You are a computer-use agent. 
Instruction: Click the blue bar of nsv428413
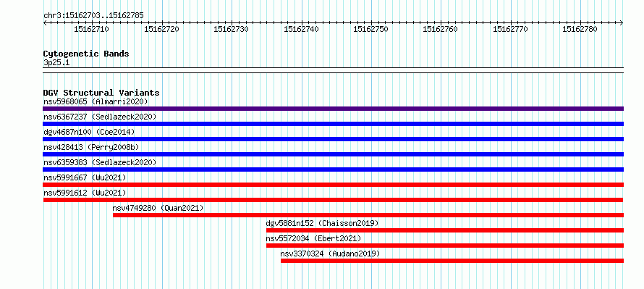coord(333,154)
